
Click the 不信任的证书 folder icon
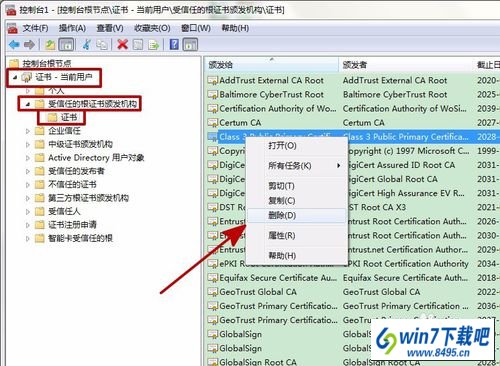pos(40,184)
